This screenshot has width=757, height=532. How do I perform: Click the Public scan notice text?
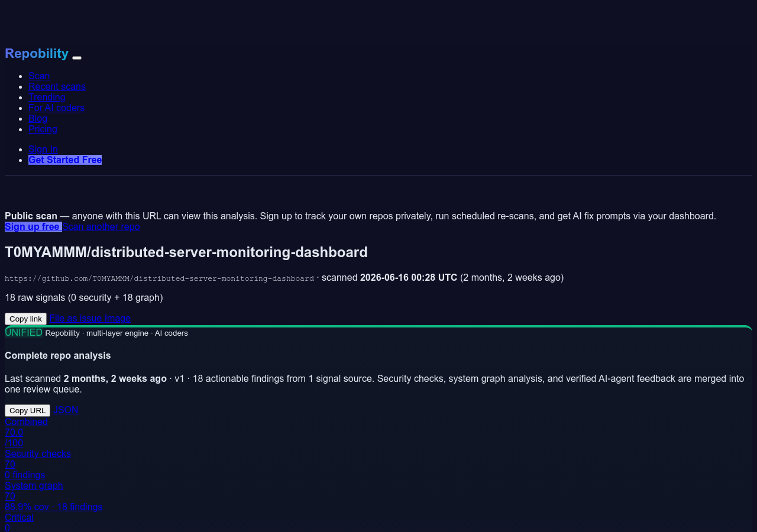[x=360, y=216]
